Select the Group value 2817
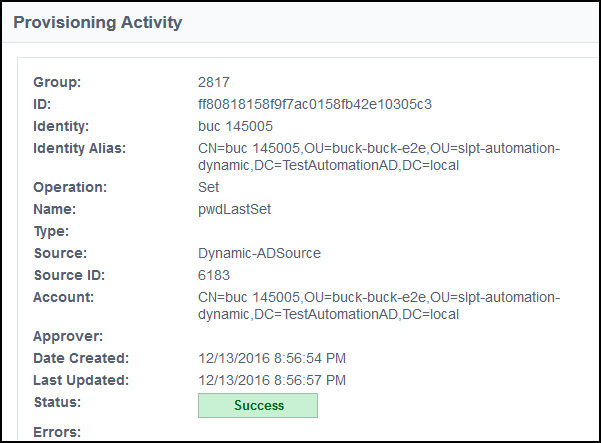Screen dimensions: 601x443 [215, 82]
